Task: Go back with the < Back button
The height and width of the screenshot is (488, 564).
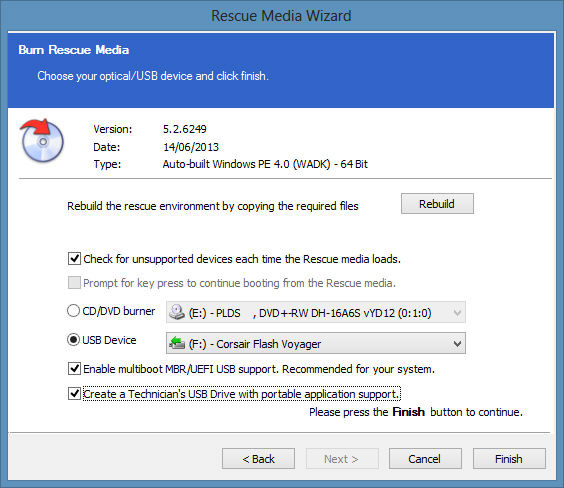Action: pos(258,459)
